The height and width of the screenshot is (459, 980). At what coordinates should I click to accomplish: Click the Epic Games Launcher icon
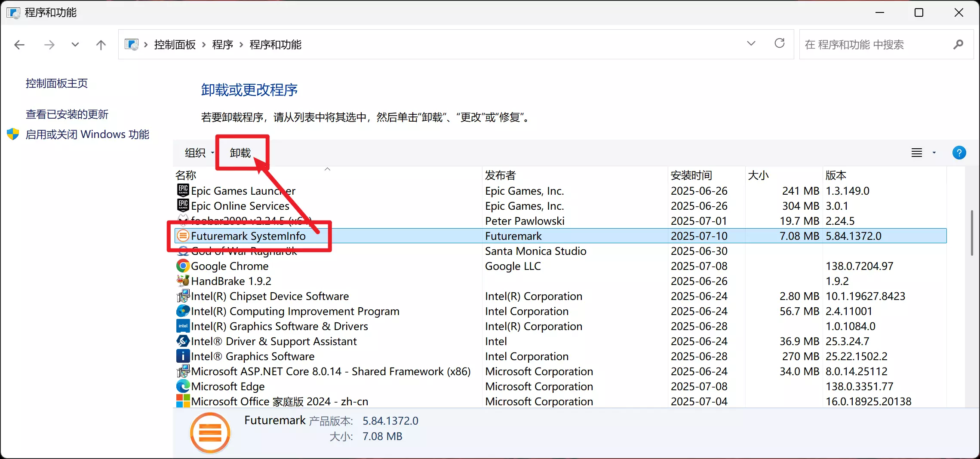[x=183, y=190]
